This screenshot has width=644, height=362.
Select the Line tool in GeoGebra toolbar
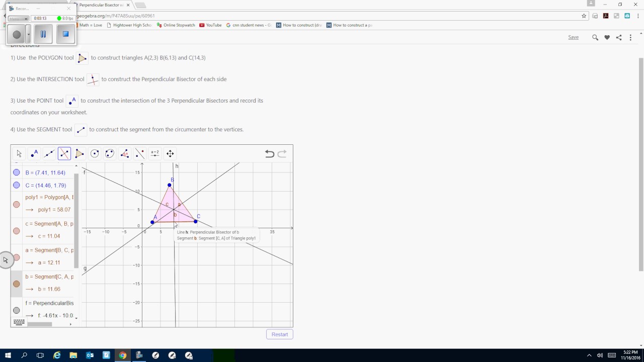(49, 153)
